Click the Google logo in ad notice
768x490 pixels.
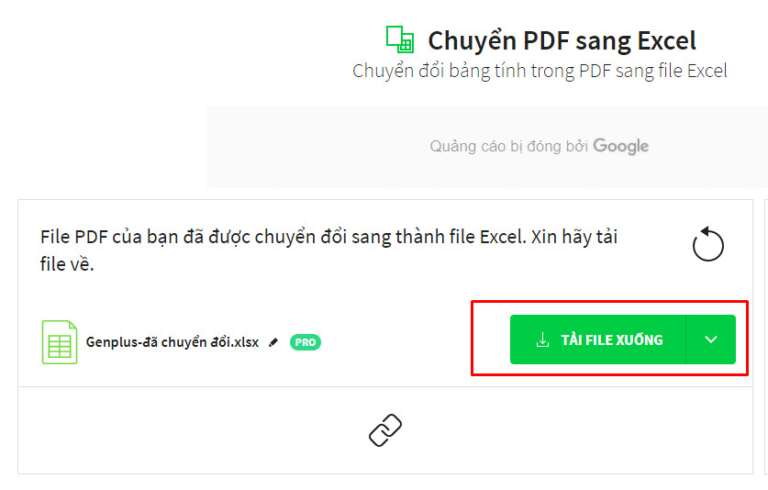coord(621,146)
